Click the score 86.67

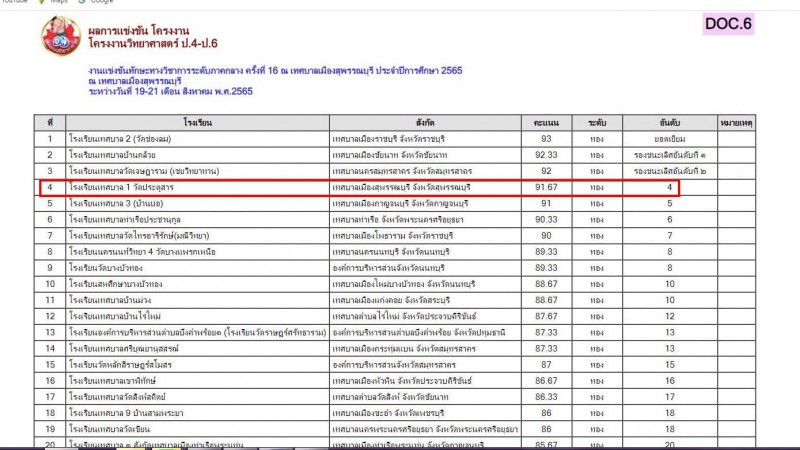point(546,381)
